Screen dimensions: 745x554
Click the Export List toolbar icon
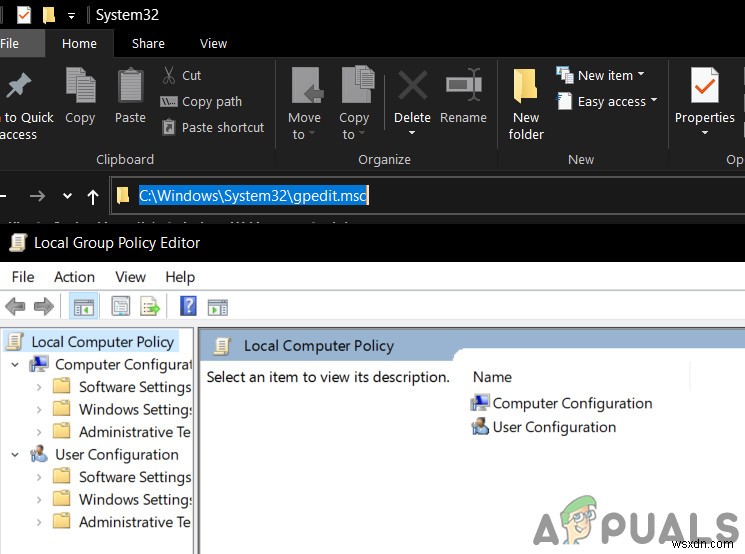point(150,306)
